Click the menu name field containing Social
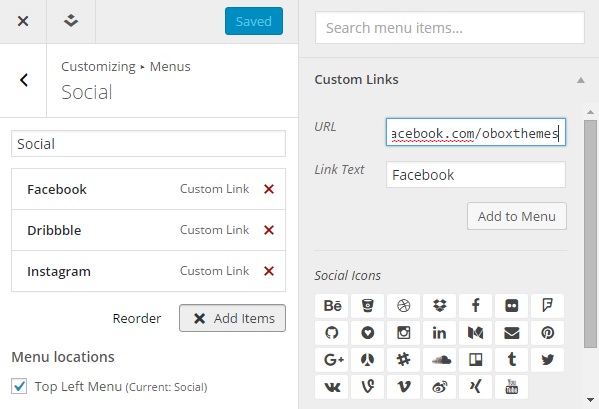Image resolution: width=599 pixels, height=409 pixels. coord(148,144)
